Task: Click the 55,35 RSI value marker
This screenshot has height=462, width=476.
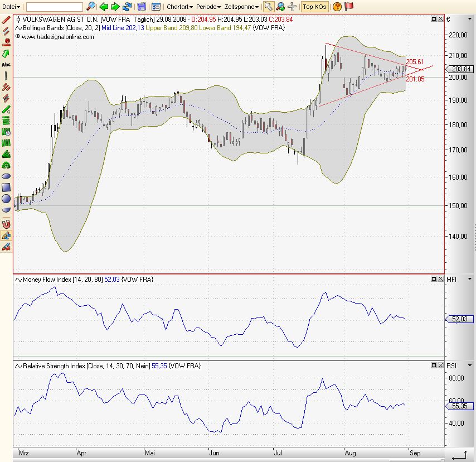Action: (459, 406)
